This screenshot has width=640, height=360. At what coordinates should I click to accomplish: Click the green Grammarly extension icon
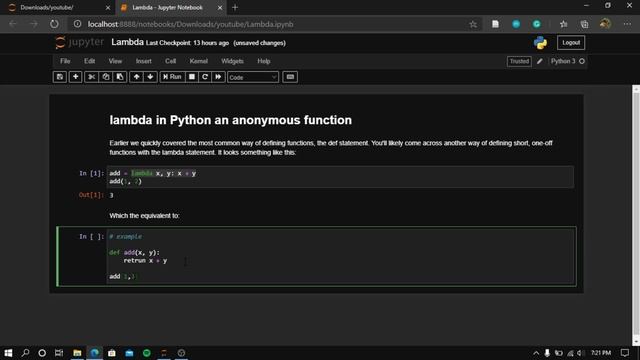tap(536, 24)
